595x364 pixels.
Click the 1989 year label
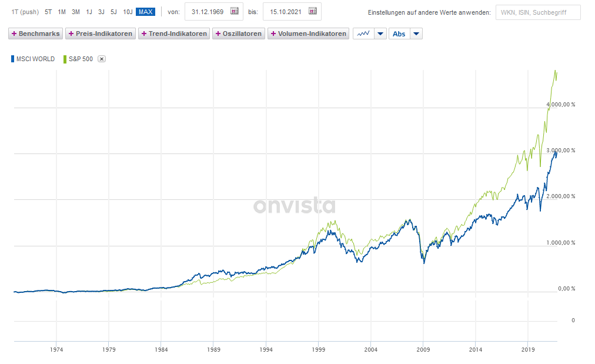(x=213, y=349)
